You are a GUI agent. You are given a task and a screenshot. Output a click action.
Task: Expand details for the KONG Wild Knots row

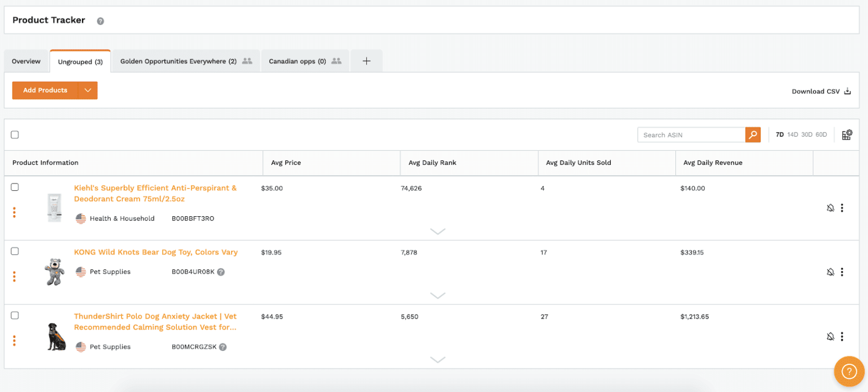[437, 295]
